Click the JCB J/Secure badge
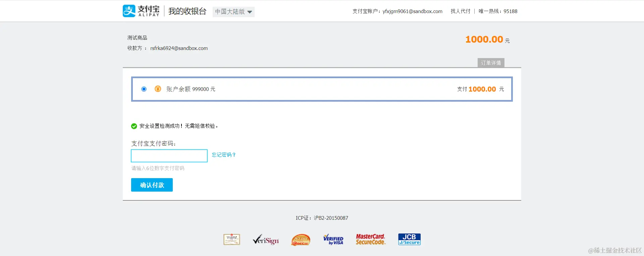The height and width of the screenshot is (256, 644). (x=409, y=239)
